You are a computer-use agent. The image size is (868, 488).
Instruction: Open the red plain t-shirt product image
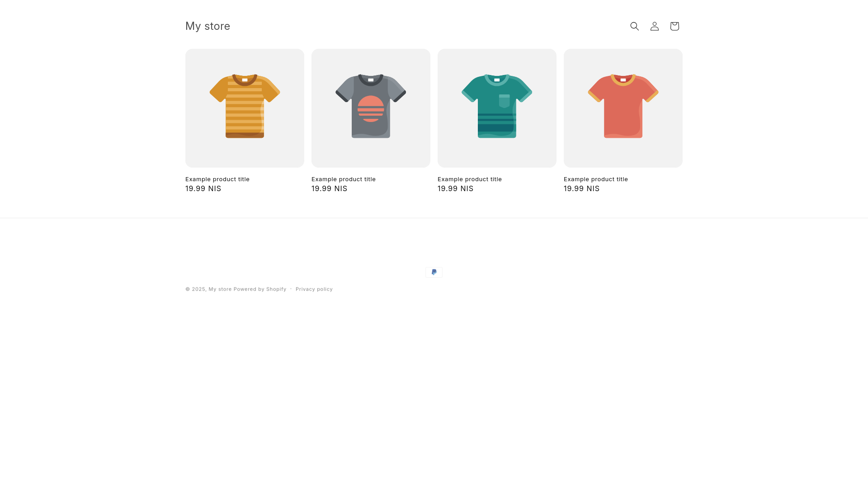(x=623, y=108)
